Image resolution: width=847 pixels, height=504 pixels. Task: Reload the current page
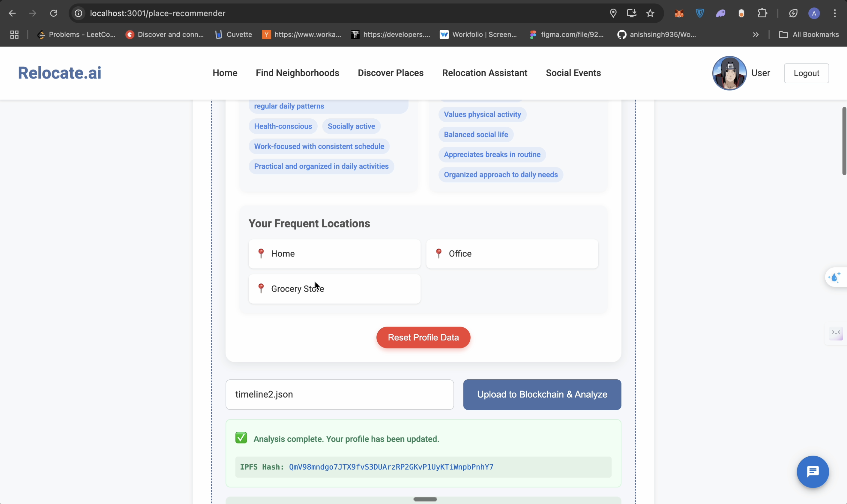54,13
